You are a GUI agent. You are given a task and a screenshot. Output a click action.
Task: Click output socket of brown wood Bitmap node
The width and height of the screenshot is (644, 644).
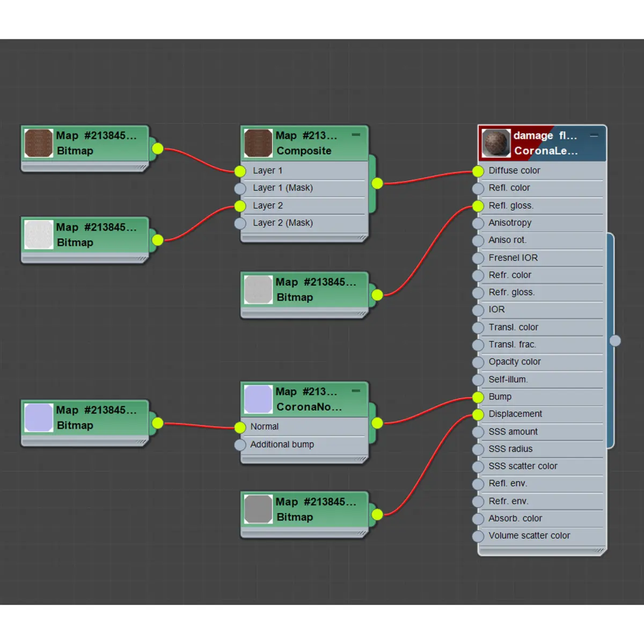pos(157,149)
